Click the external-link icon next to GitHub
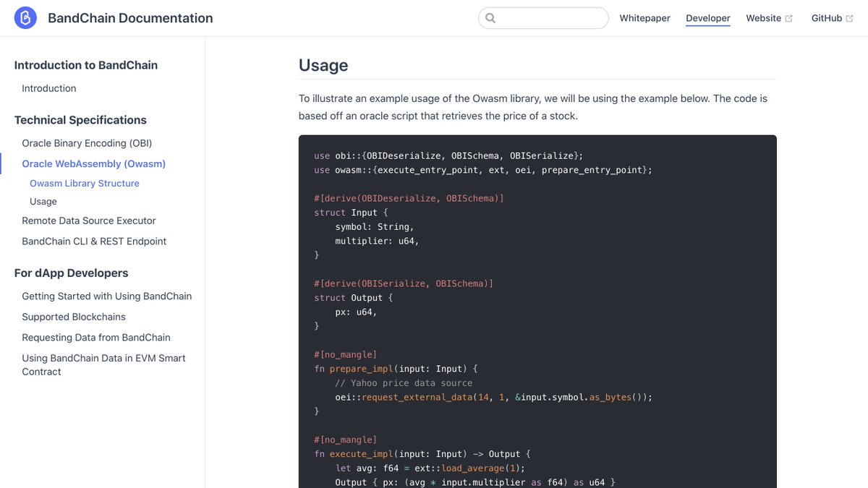 (850, 19)
